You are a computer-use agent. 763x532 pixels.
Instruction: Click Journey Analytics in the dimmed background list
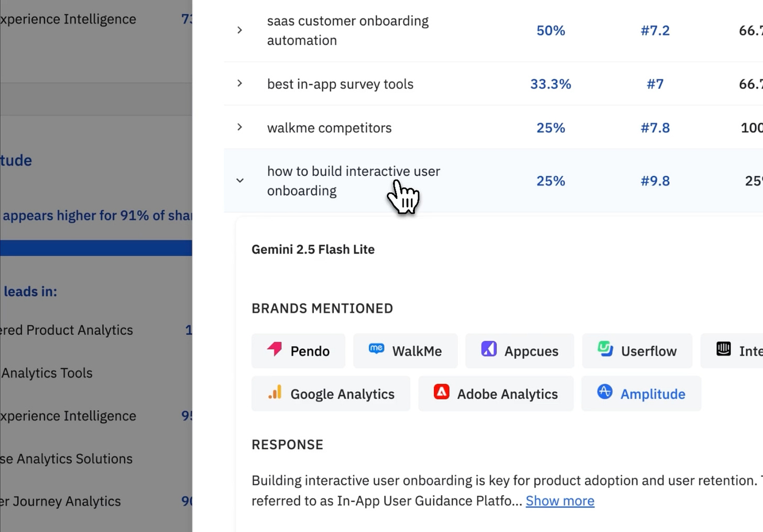(67, 501)
